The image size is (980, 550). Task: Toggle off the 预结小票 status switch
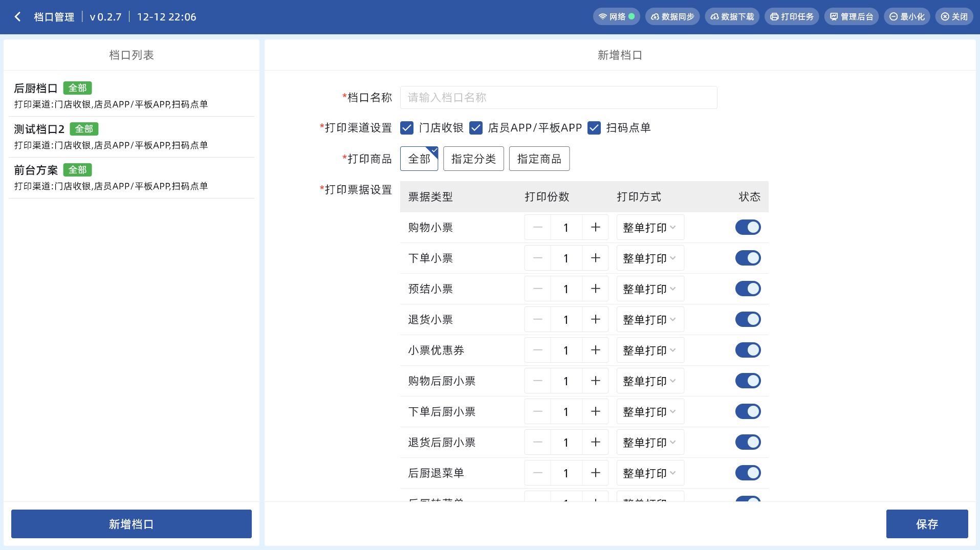748,289
